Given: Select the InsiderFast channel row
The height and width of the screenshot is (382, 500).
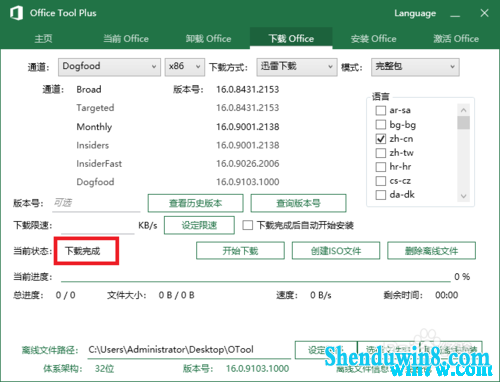Looking at the screenshot, I should [99, 164].
